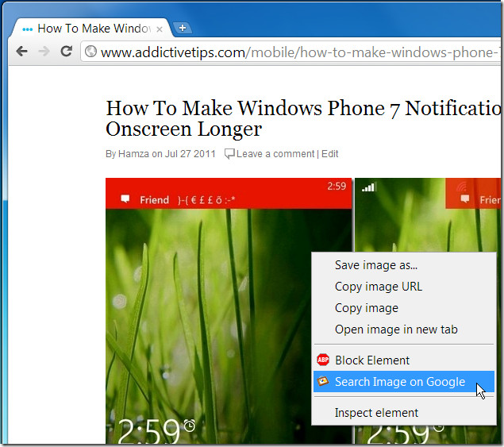Select Copy image in the context menu

click(x=404, y=308)
